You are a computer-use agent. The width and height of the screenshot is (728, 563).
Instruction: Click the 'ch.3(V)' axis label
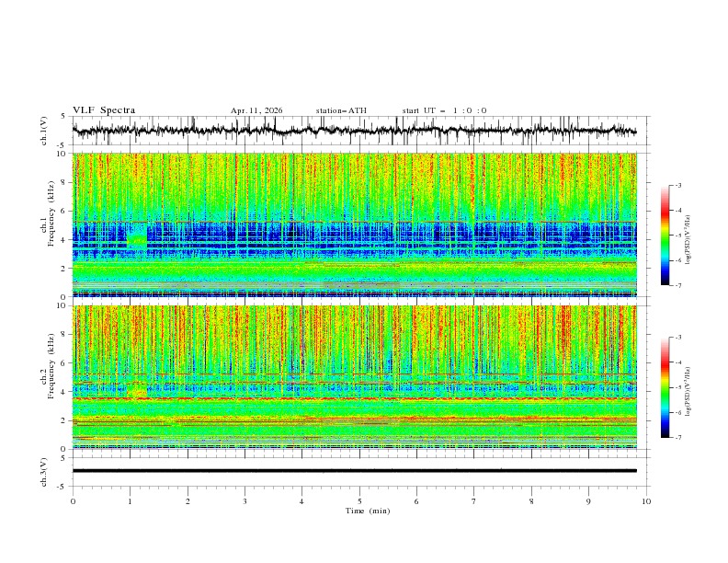[x=44, y=472]
